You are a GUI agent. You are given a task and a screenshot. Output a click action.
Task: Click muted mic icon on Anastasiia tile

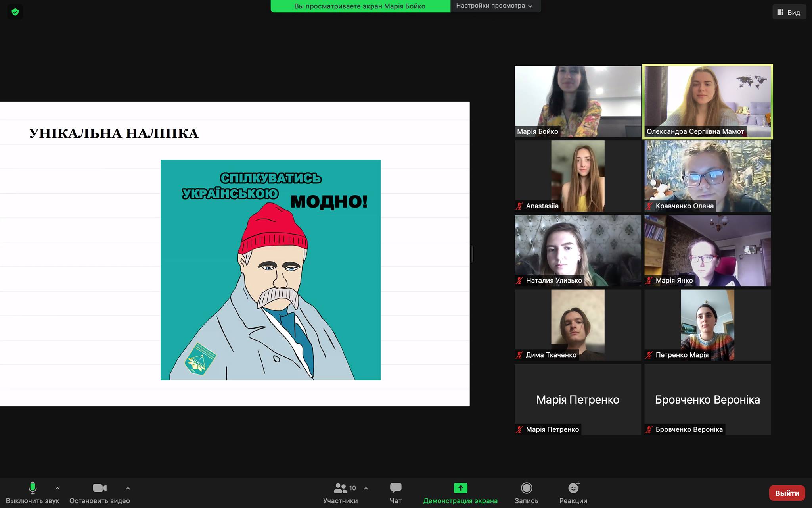(x=519, y=206)
